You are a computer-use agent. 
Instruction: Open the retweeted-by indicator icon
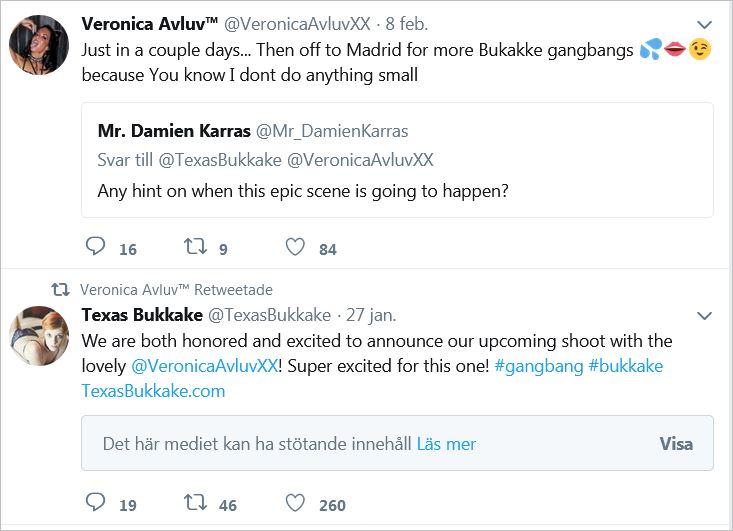pos(60,290)
